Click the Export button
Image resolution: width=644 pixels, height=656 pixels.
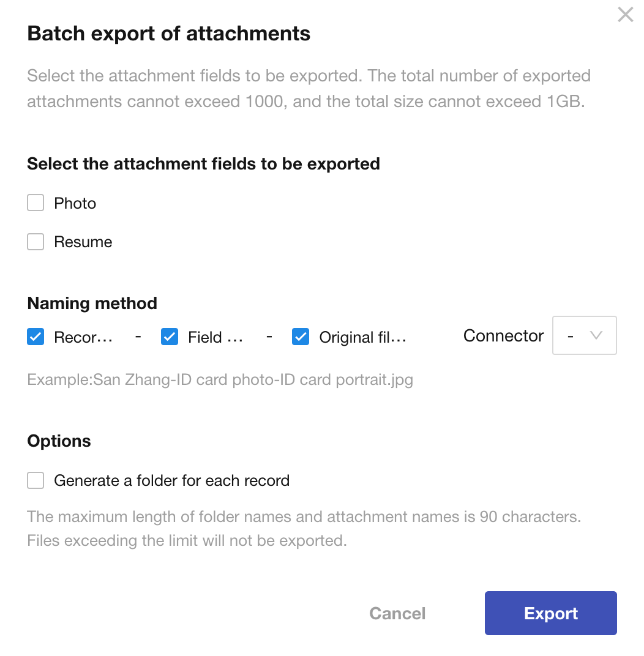551,613
